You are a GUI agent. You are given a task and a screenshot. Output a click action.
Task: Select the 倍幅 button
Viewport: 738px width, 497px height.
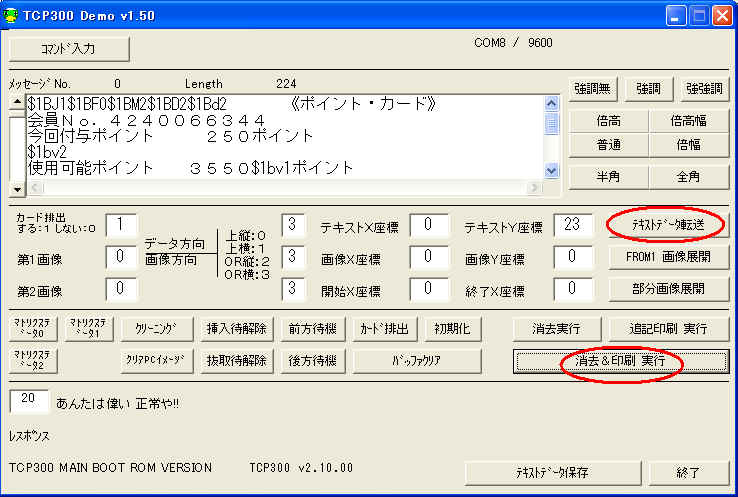689,144
